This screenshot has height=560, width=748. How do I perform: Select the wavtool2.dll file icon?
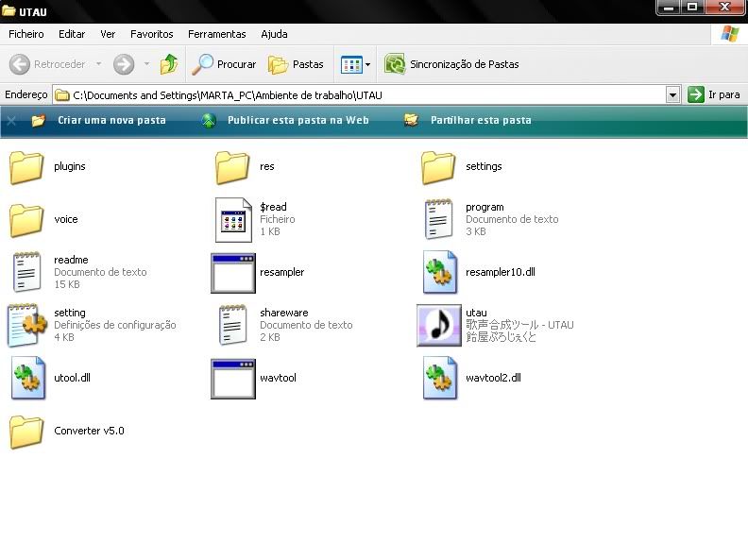coord(439,378)
